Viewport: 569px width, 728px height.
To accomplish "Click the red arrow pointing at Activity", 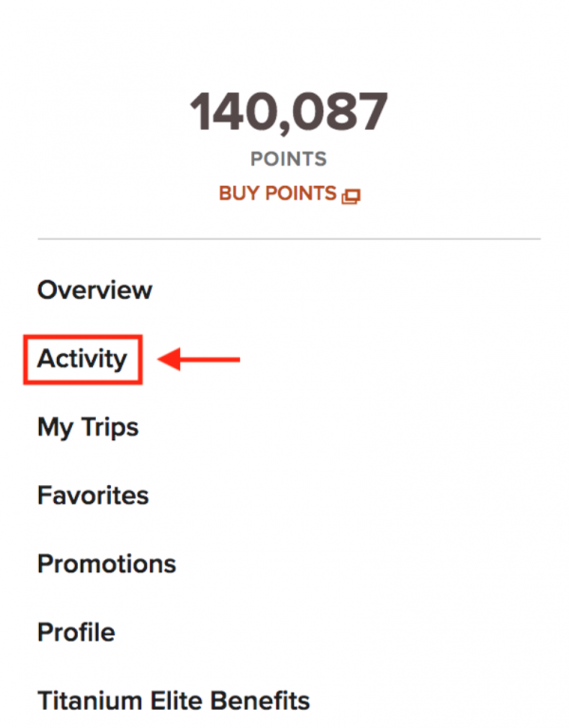I will tap(200, 360).
